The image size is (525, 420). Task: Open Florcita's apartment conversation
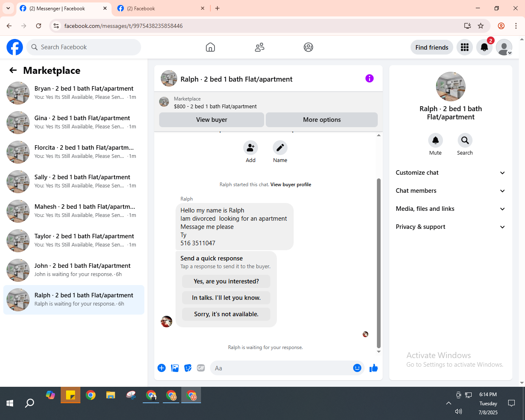[74, 152]
